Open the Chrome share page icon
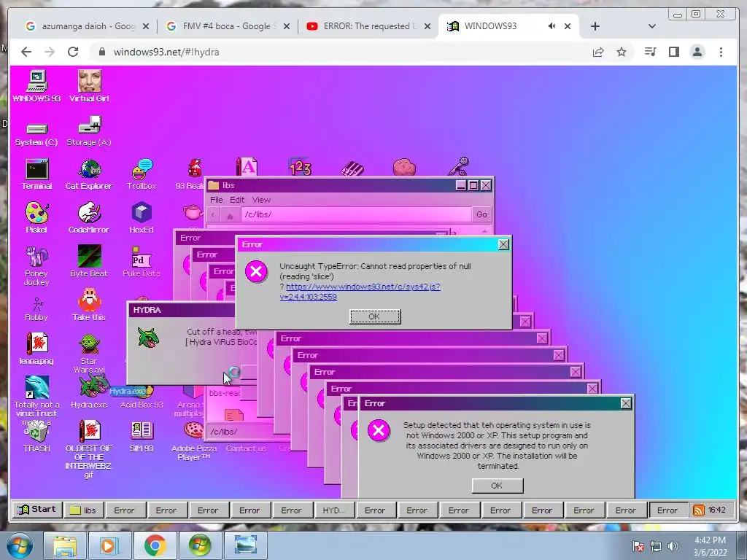This screenshot has height=560, width=747. coord(598,52)
